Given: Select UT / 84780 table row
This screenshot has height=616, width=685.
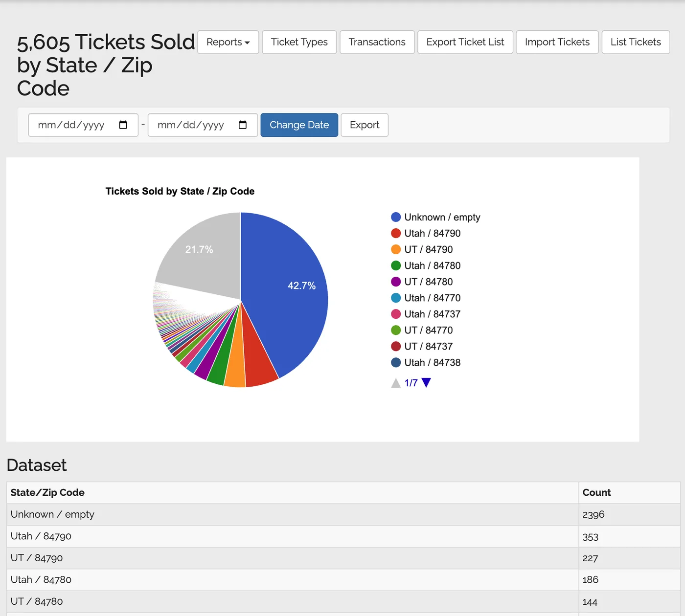Looking at the screenshot, I should coord(343,601).
